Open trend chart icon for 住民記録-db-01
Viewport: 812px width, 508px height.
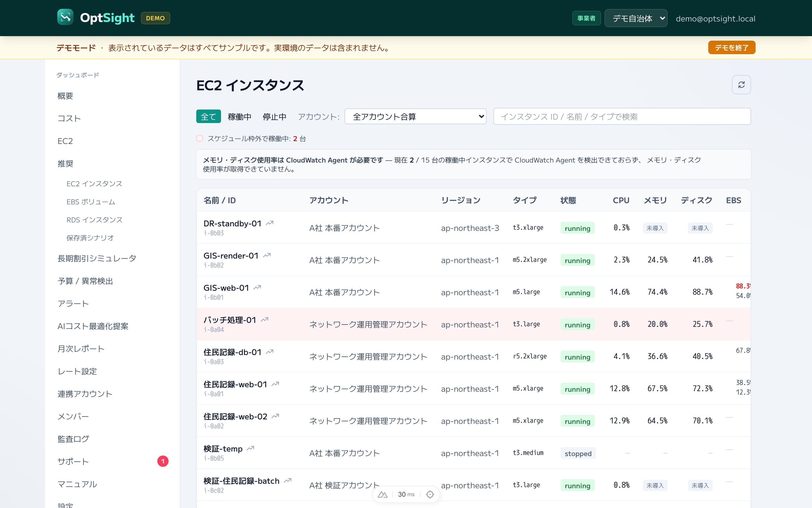tap(270, 352)
